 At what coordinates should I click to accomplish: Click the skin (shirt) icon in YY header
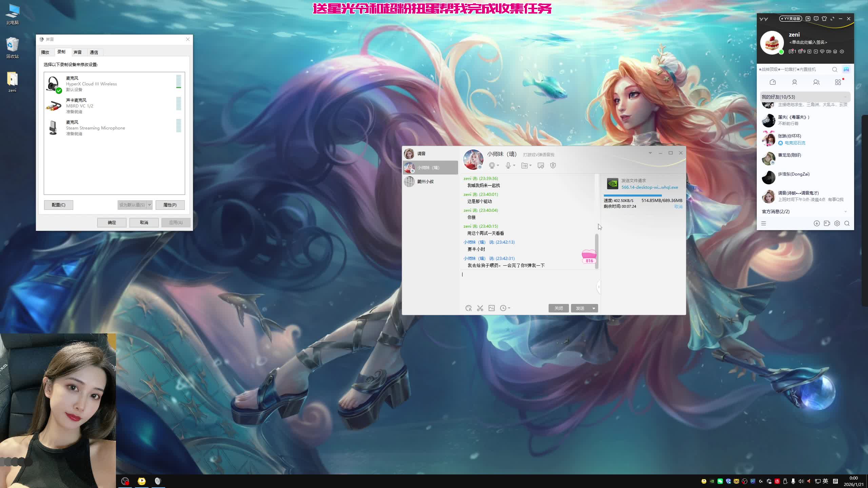coord(824,19)
